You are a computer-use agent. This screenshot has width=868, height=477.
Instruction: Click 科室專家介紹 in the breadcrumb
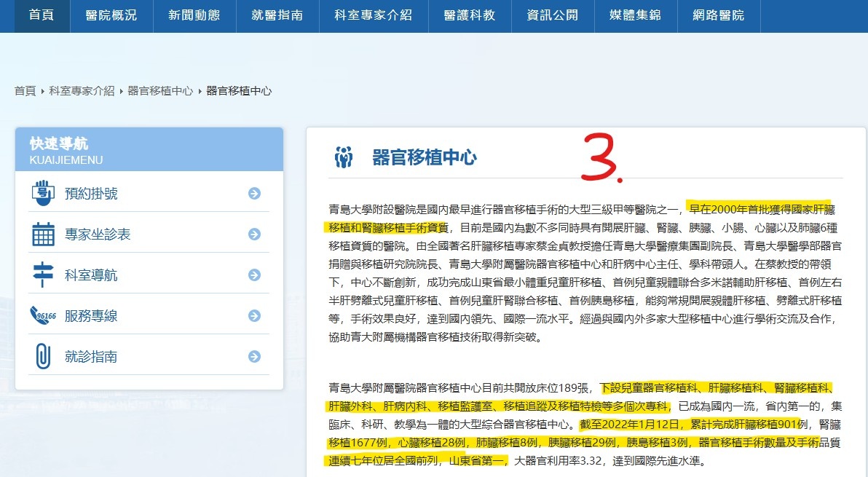pyautogui.click(x=82, y=91)
